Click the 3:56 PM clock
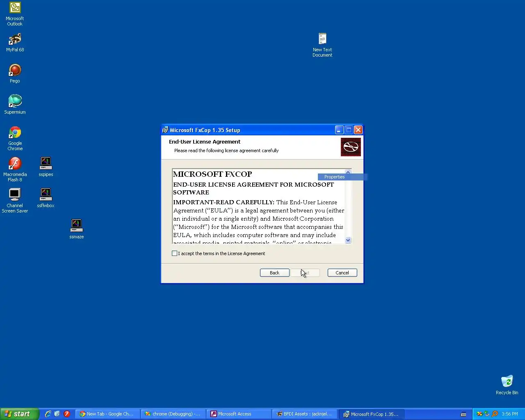This screenshot has width=525, height=420. point(510,414)
